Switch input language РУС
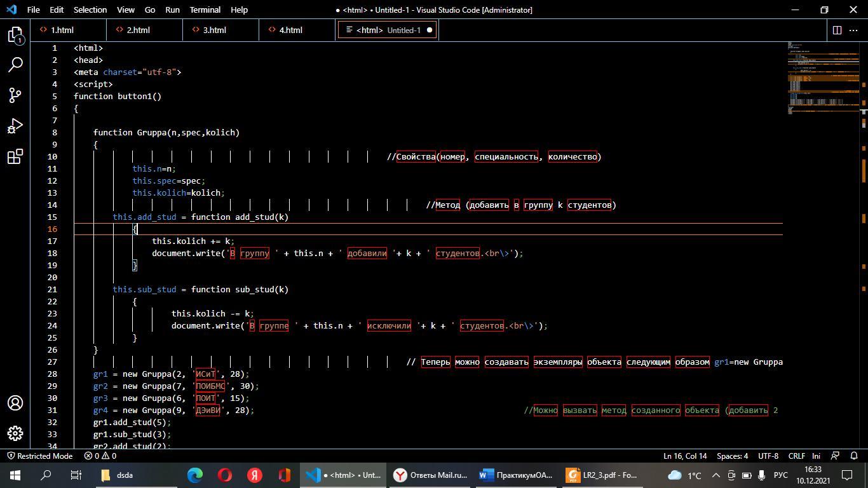 (x=781, y=475)
